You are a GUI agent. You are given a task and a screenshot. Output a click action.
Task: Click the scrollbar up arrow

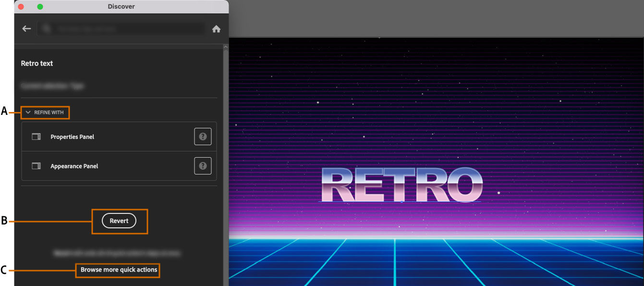(226, 47)
